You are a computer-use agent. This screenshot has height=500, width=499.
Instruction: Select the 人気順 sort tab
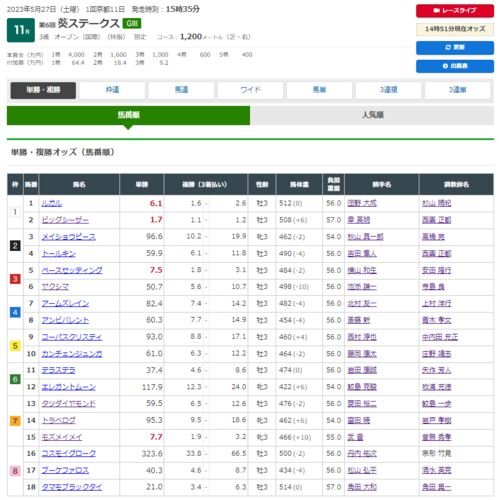(372, 115)
